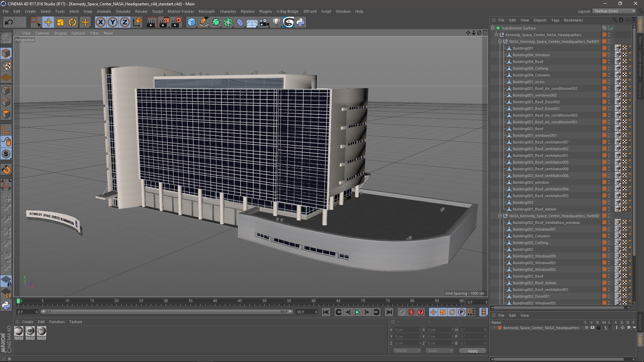This screenshot has width=644, height=362.
Task: Open the spline pen tool
Action: [x=204, y=22]
